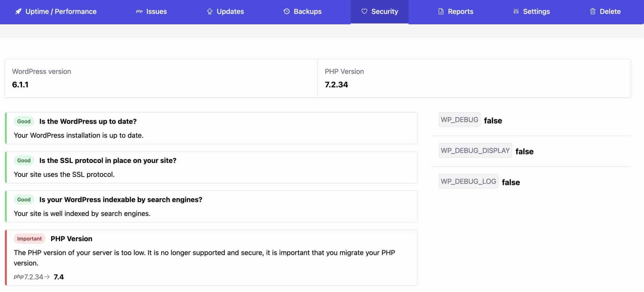Viewport: 644px width, 292px height.
Task: Open the Backups tab
Action: coord(303,11)
